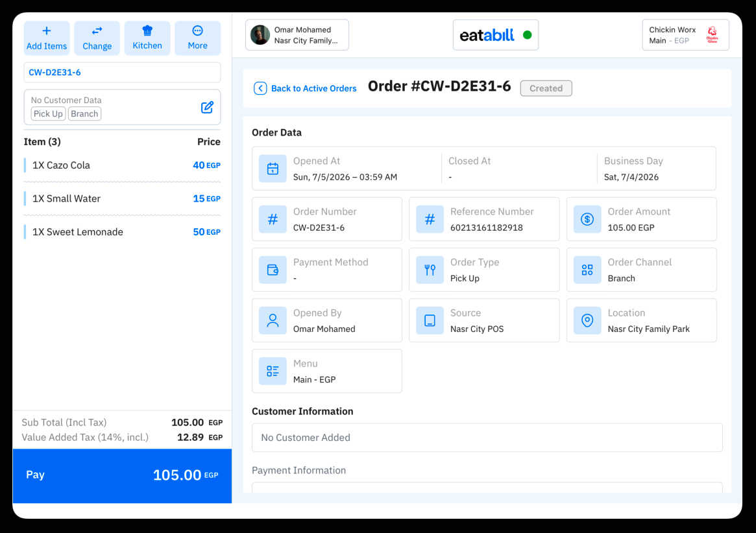
Task: Click the reference number 60213161182918
Action: click(x=487, y=228)
